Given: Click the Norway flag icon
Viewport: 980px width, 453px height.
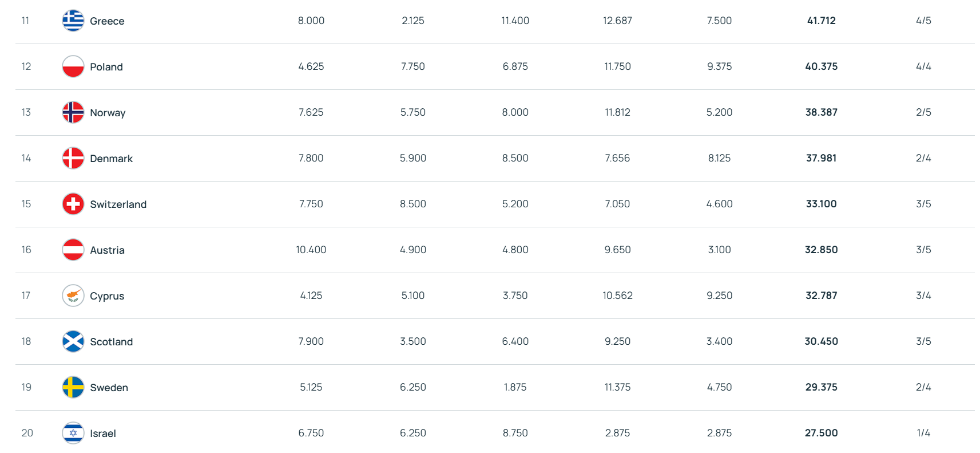Looking at the screenshot, I should click(x=73, y=112).
